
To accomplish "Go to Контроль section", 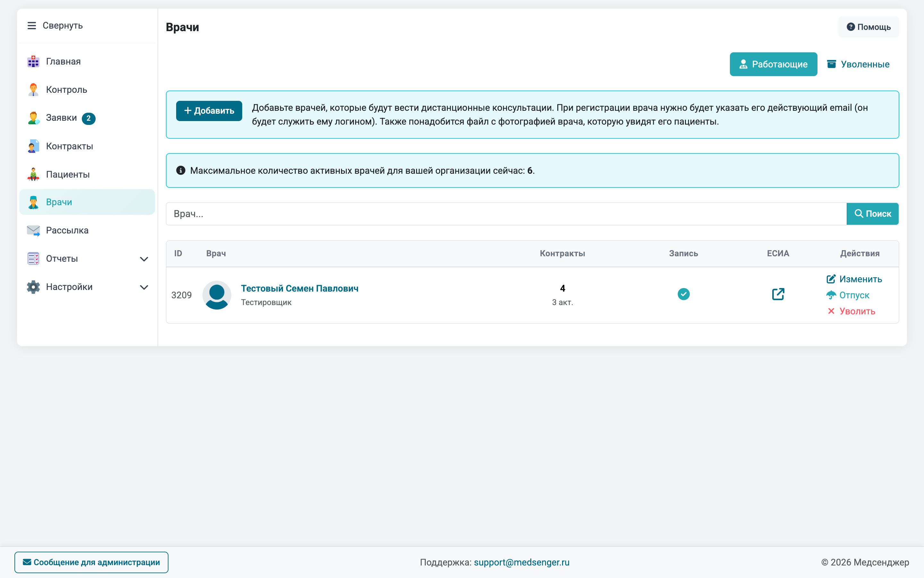I will pyautogui.click(x=87, y=90).
